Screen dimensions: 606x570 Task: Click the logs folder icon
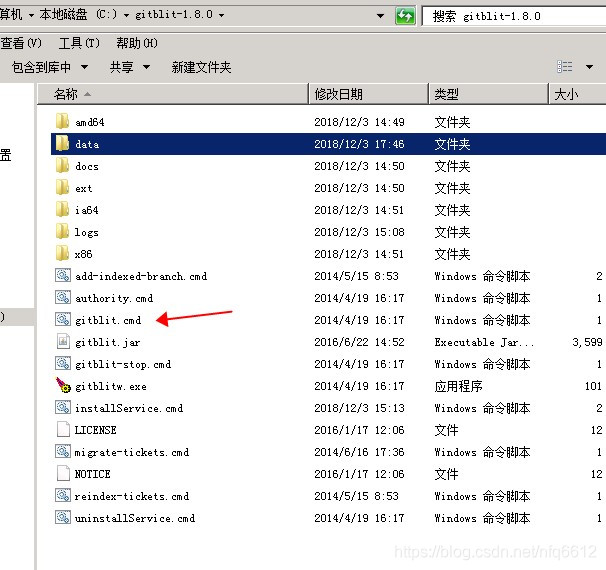point(62,231)
